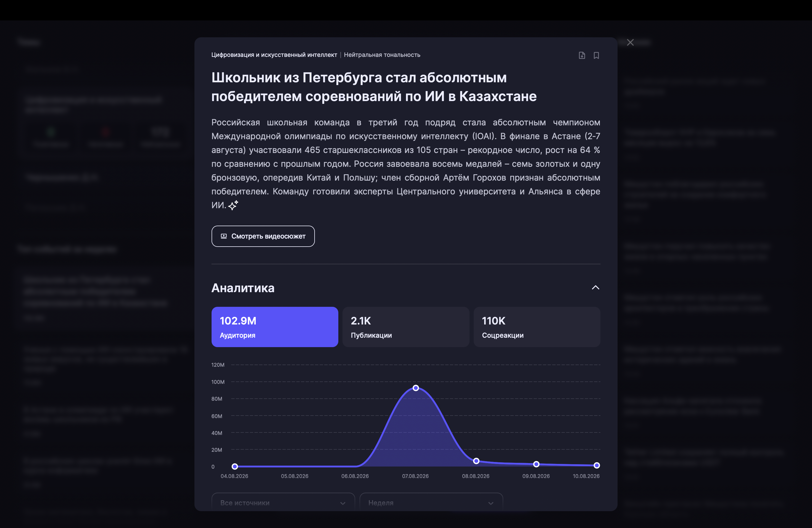
Task: Switch to 110K Соцреакции tab
Action: pyautogui.click(x=537, y=327)
